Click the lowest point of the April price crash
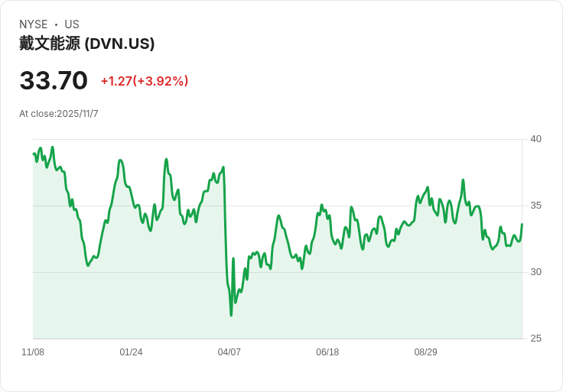Image resolution: width=563 pixels, height=392 pixels. click(x=231, y=316)
